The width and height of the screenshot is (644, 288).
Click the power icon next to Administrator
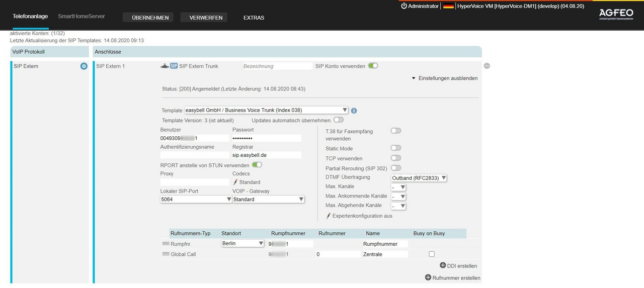click(404, 6)
